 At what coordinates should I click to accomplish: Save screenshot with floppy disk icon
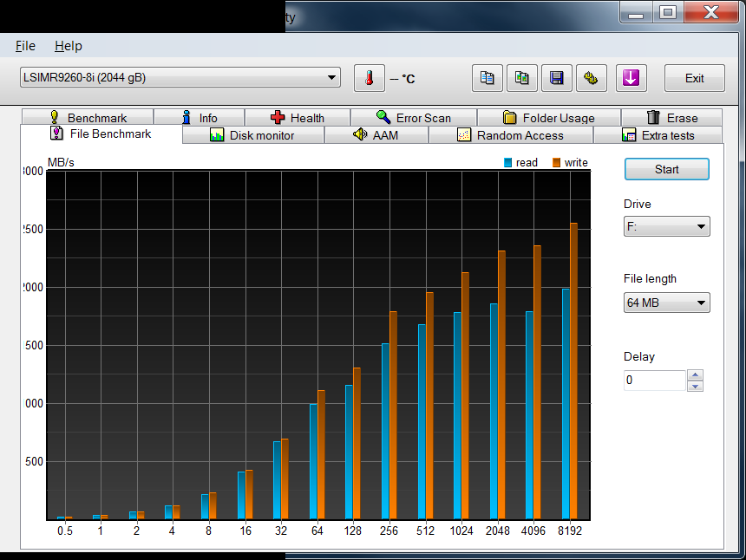point(556,78)
